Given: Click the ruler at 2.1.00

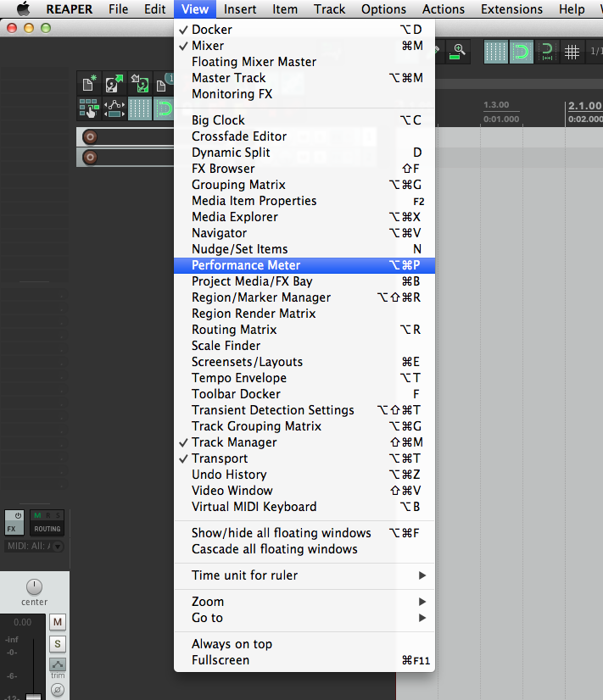Looking at the screenshot, I should pyautogui.click(x=584, y=106).
